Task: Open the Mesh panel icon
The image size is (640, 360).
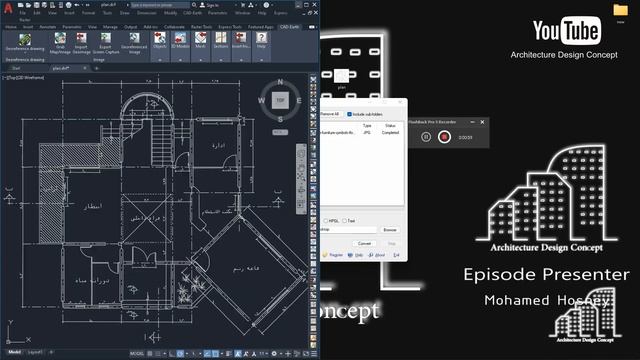Action: (x=200, y=38)
